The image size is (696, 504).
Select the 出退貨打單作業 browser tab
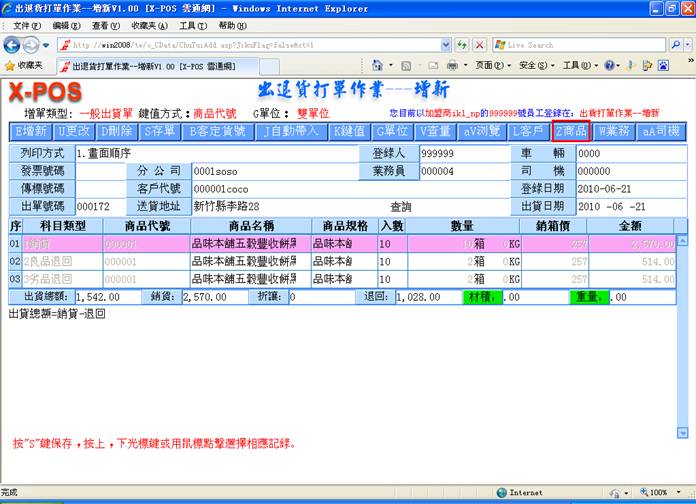(132, 65)
